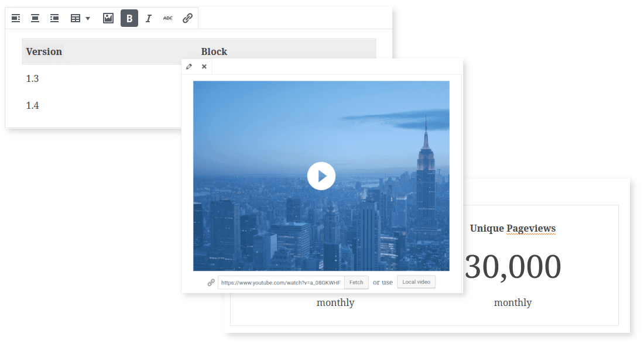The width and height of the screenshot is (644, 351).
Task: Align block right in toolbar
Action: point(54,19)
